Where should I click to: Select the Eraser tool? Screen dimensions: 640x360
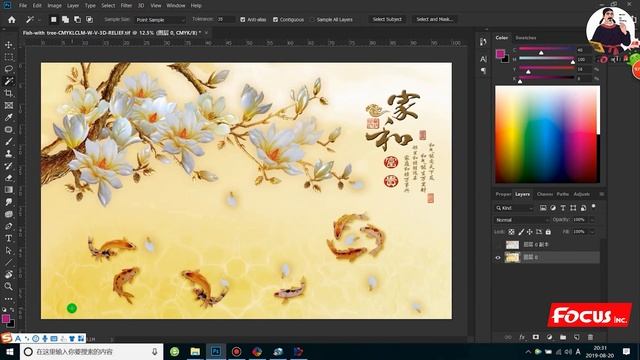[9, 178]
